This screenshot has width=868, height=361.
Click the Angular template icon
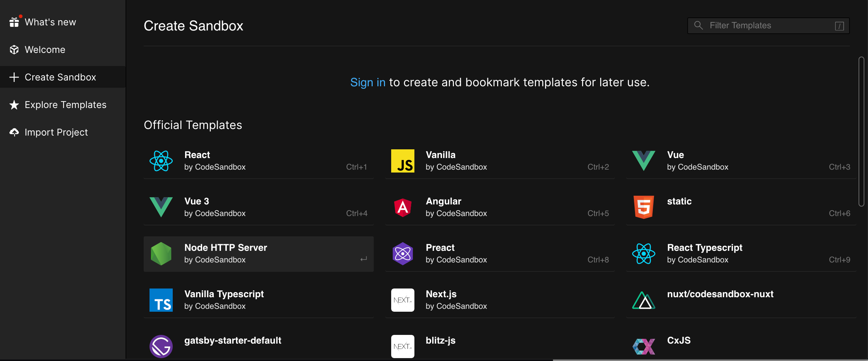[402, 207]
